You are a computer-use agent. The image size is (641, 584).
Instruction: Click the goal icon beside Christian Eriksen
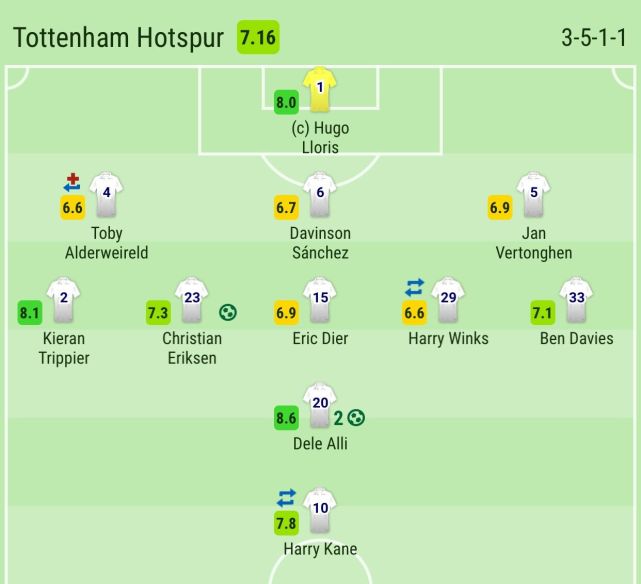point(228,312)
